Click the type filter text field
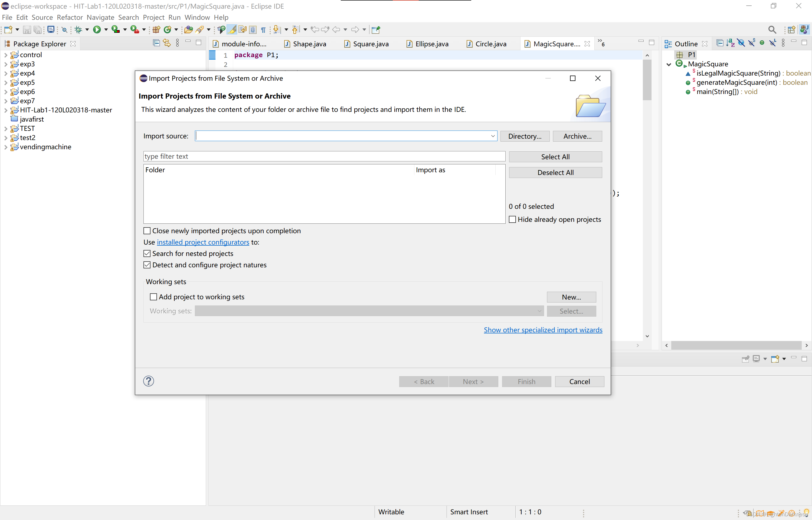Viewport: 812px width, 520px height. 324,156
